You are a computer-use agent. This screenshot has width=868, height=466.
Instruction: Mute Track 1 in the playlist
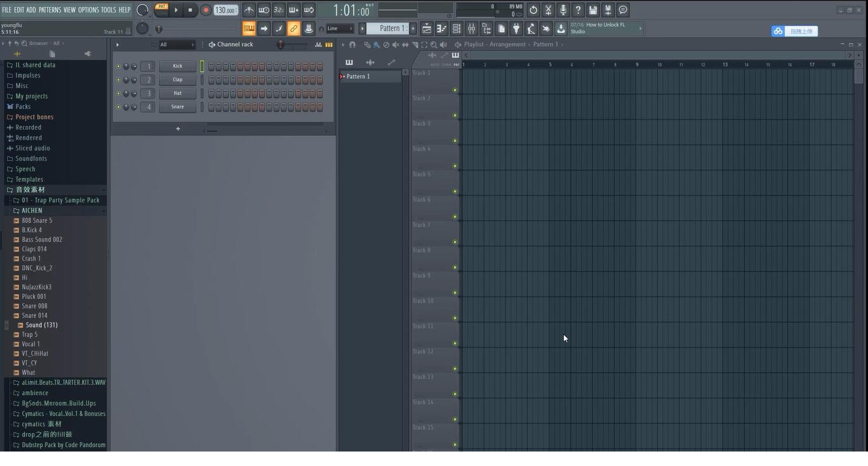click(x=455, y=90)
